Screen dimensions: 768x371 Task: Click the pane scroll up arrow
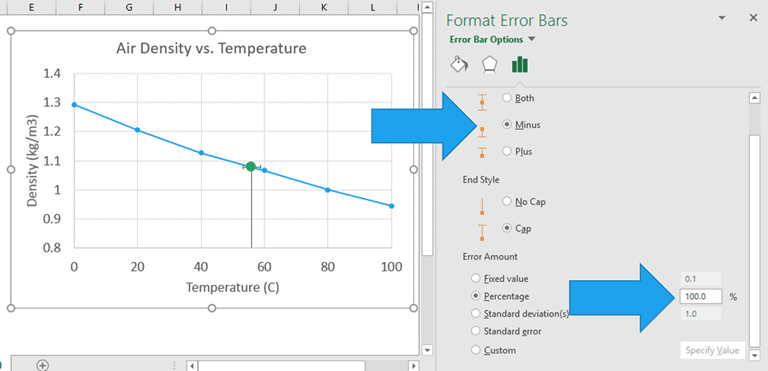point(754,98)
